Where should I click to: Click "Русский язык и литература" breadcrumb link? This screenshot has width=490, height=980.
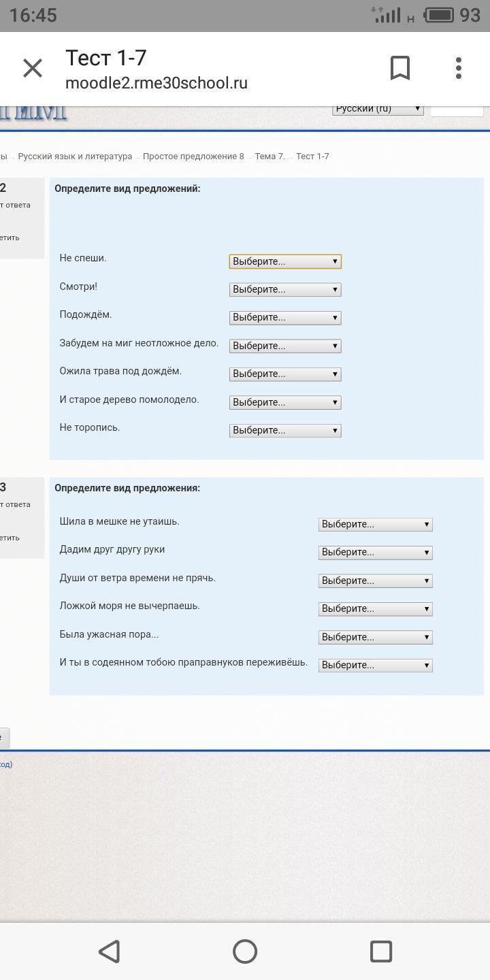point(75,157)
